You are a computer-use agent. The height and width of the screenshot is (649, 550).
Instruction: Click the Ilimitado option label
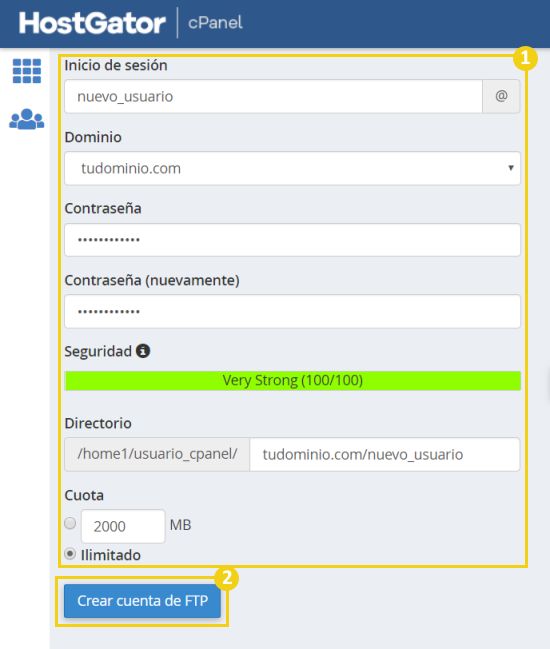pos(110,555)
